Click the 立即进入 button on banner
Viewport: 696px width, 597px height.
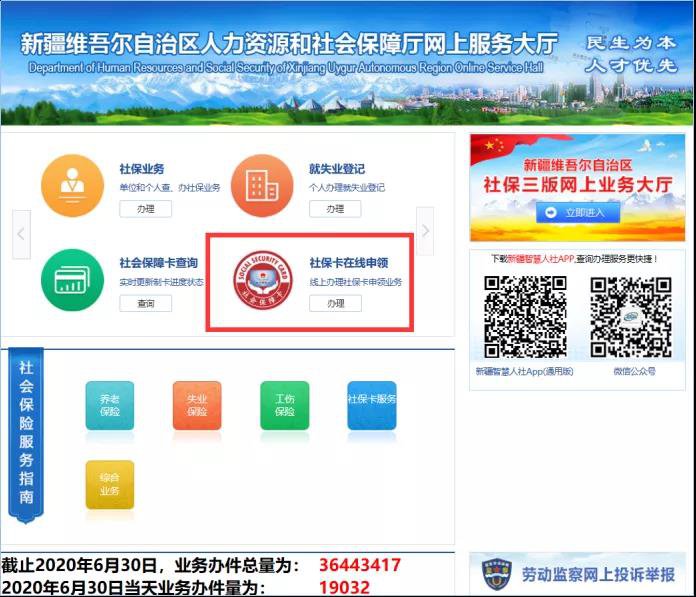pos(577,213)
